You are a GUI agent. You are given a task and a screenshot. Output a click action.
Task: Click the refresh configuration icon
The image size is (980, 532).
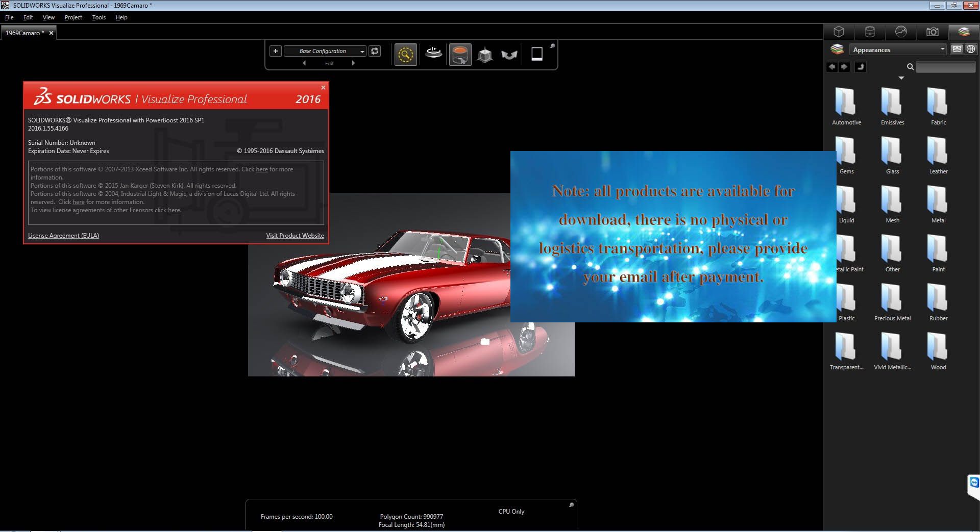click(375, 51)
